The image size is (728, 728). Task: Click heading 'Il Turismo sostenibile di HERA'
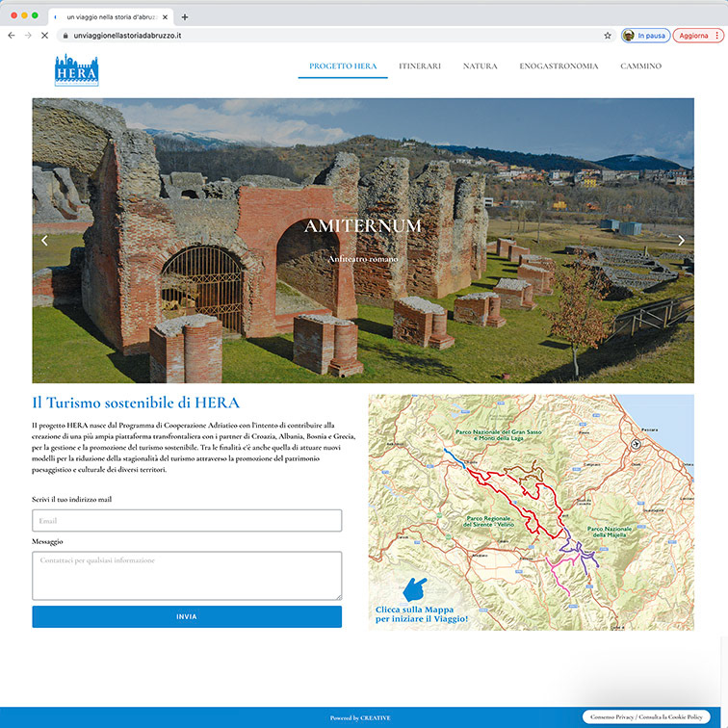(136, 403)
